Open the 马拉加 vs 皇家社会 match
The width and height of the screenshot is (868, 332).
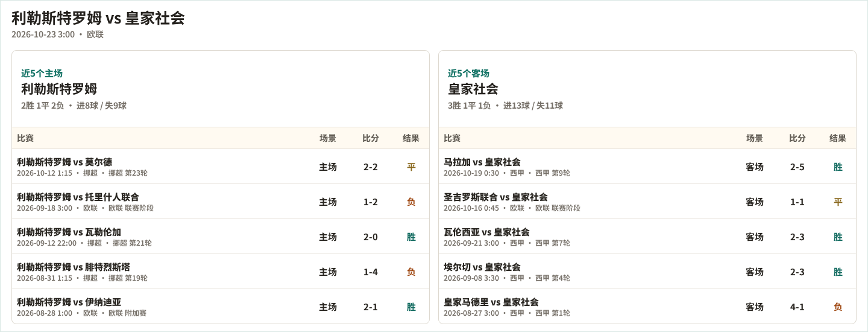(647, 167)
